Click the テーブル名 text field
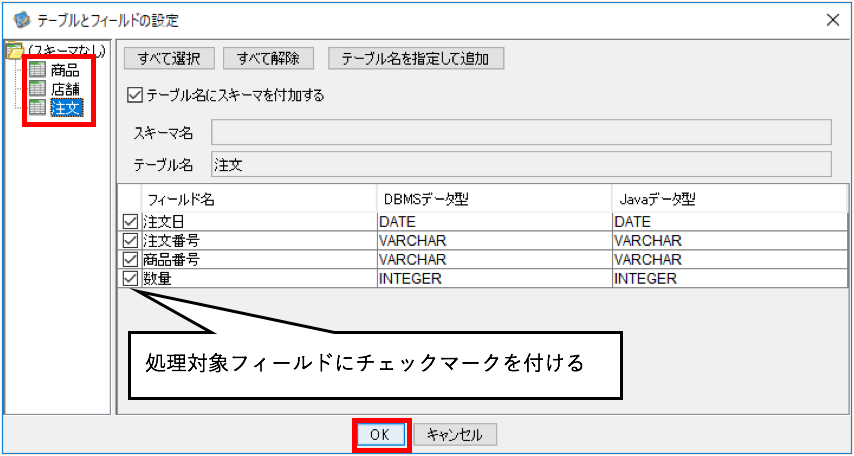854x456 pixels. click(x=521, y=165)
